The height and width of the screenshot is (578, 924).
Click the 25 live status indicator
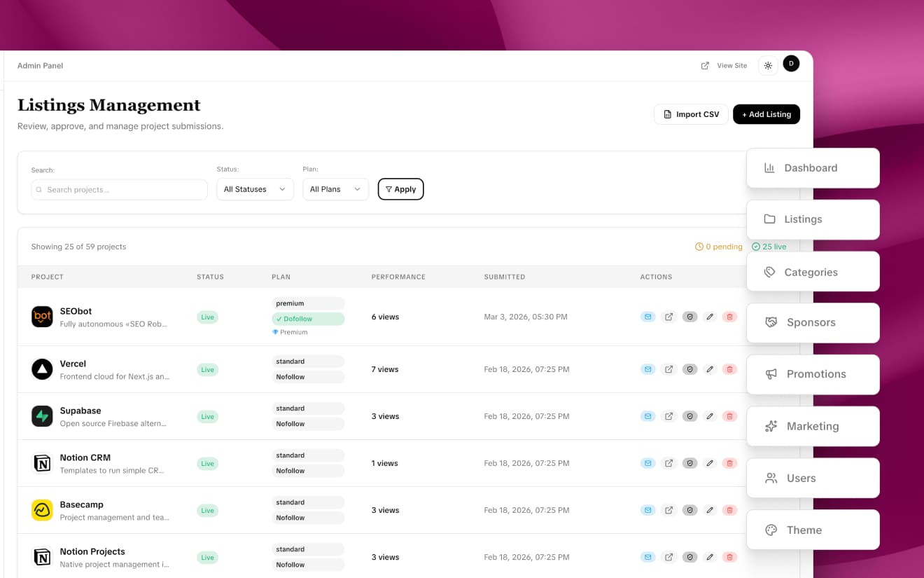pyautogui.click(x=769, y=247)
